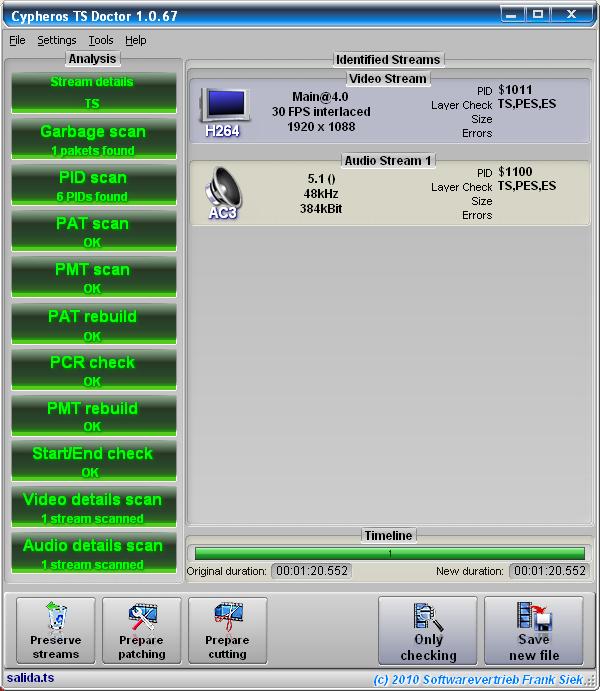Click the Prepare patching tools icon

click(x=143, y=617)
